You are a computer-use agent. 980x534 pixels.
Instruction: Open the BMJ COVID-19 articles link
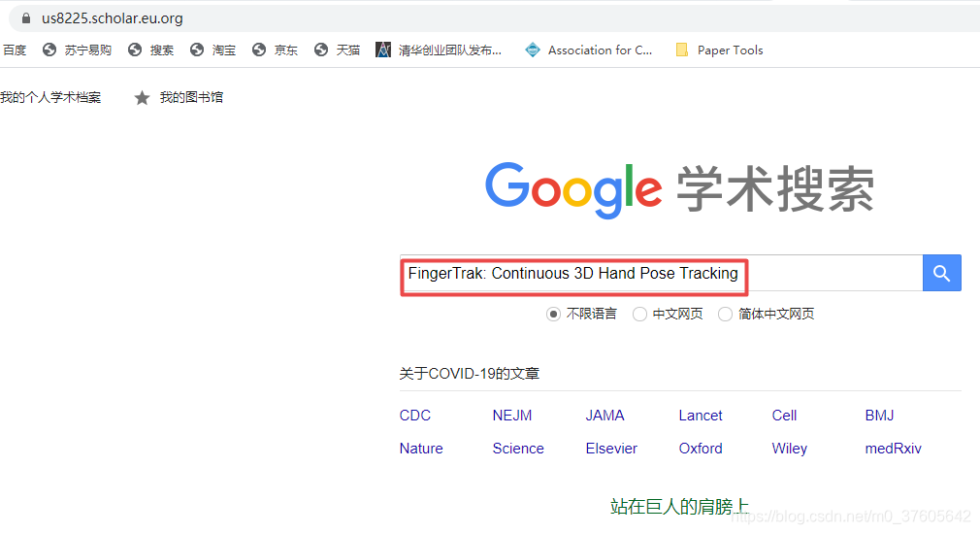(879, 416)
